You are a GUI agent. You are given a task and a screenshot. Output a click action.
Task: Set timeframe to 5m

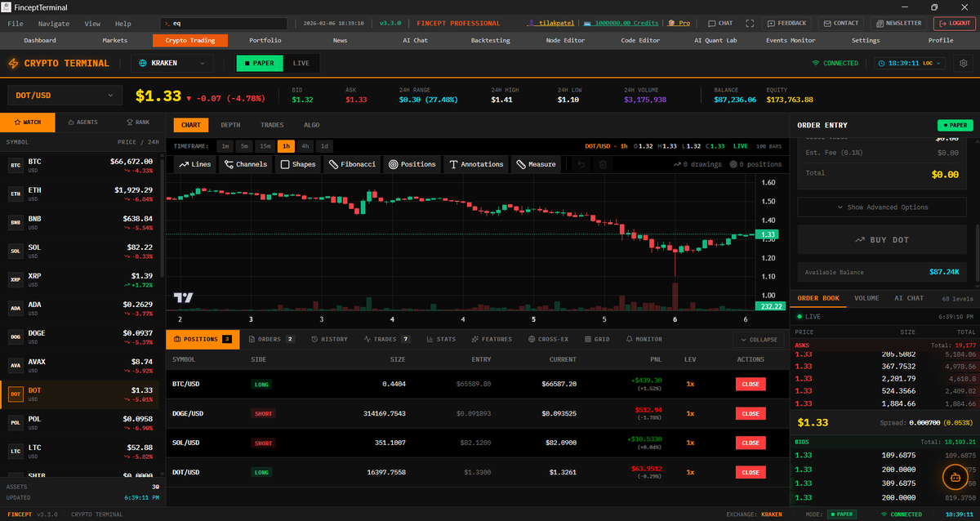pos(244,146)
